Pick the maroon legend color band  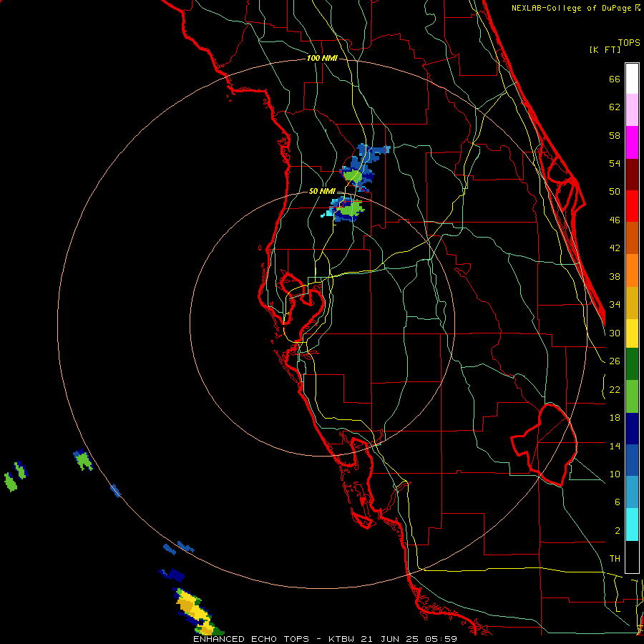pyautogui.click(x=632, y=175)
